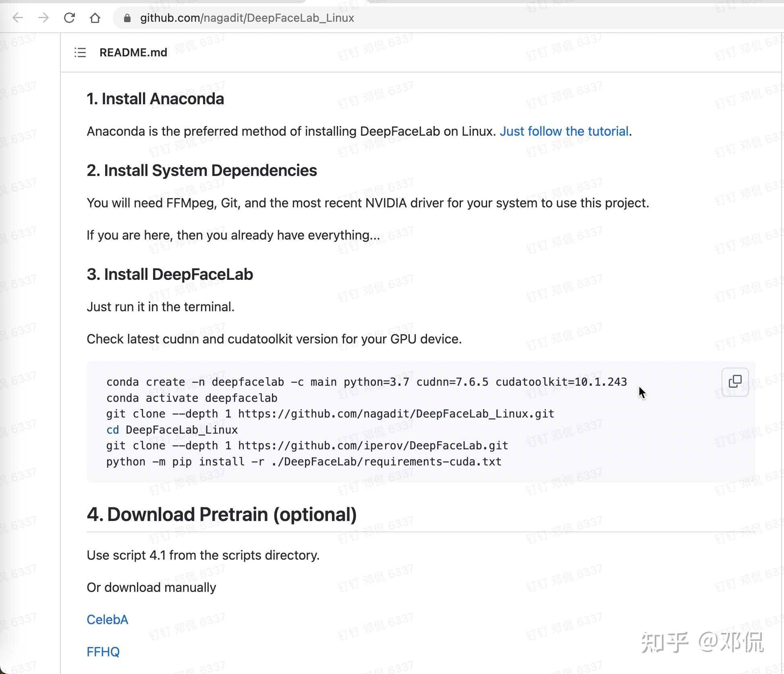Open the browser home page icon
The height and width of the screenshot is (674, 784).
coord(95,18)
